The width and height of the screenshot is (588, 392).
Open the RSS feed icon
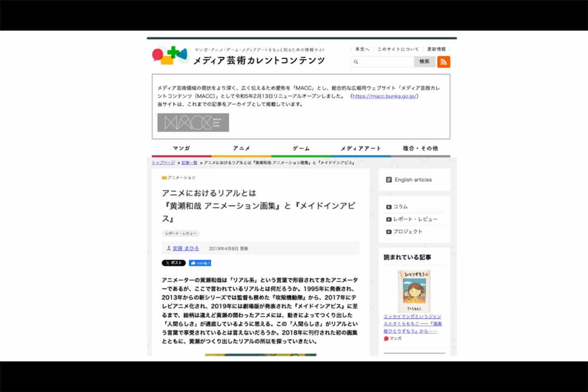coord(443,61)
